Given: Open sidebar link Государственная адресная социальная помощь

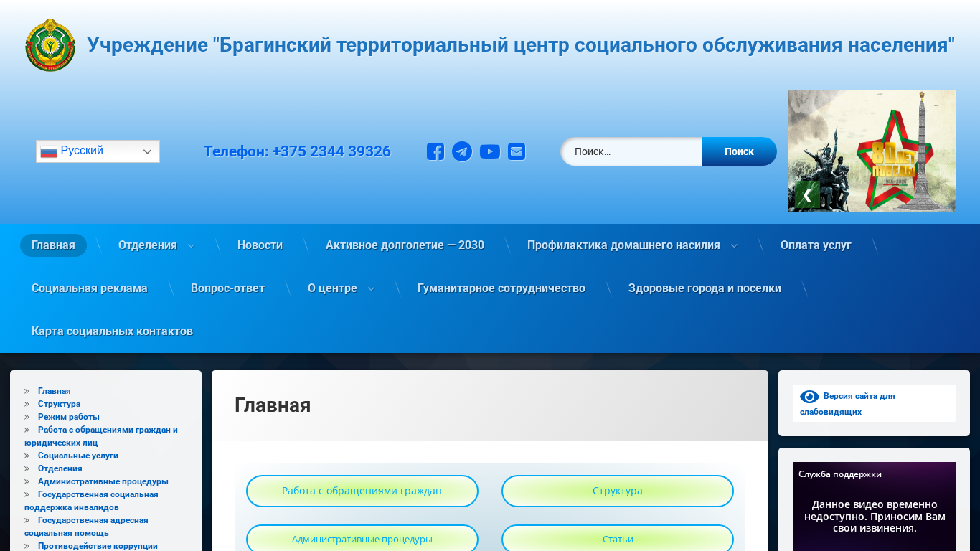Looking at the screenshot, I should [x=86, y=527].
